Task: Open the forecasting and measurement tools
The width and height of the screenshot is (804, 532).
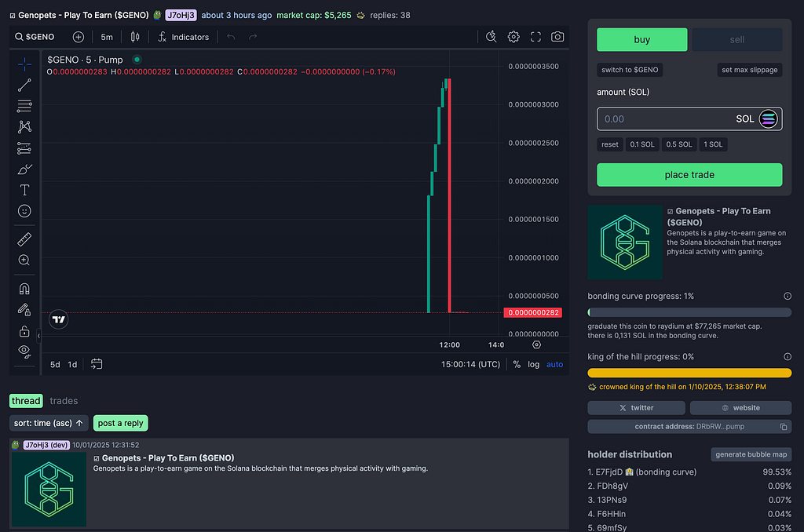Action: click(24, 148)
